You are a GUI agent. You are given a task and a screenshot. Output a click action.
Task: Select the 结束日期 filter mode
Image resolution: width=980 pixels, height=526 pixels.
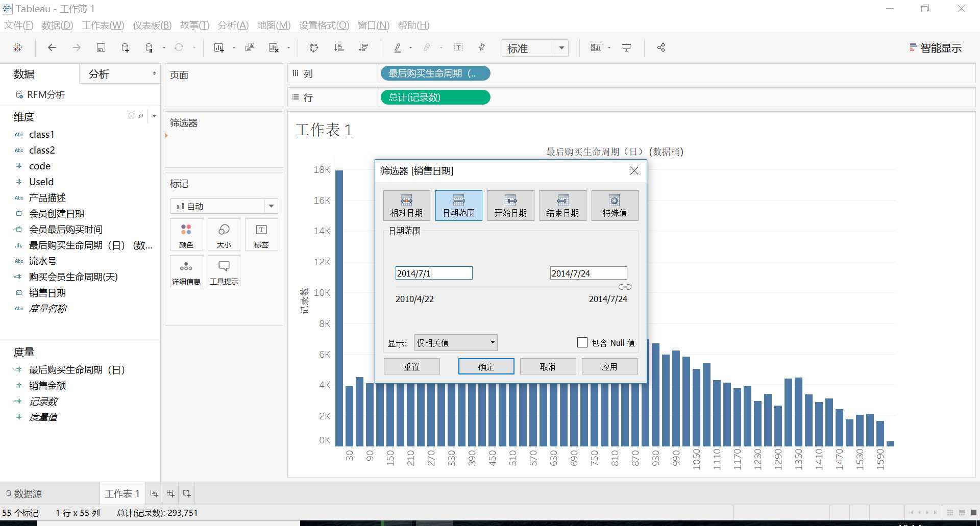point(563,206)
